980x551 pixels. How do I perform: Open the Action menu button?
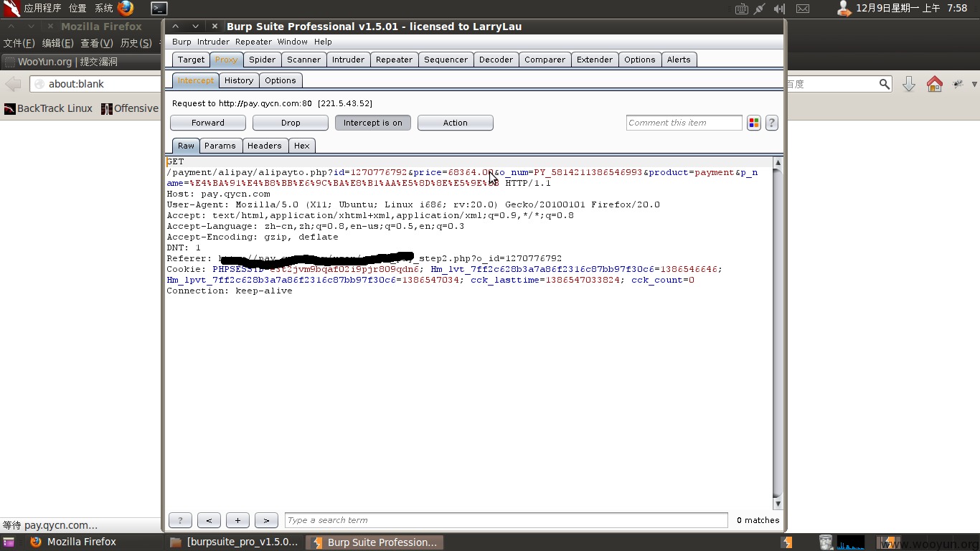point(456,123)
